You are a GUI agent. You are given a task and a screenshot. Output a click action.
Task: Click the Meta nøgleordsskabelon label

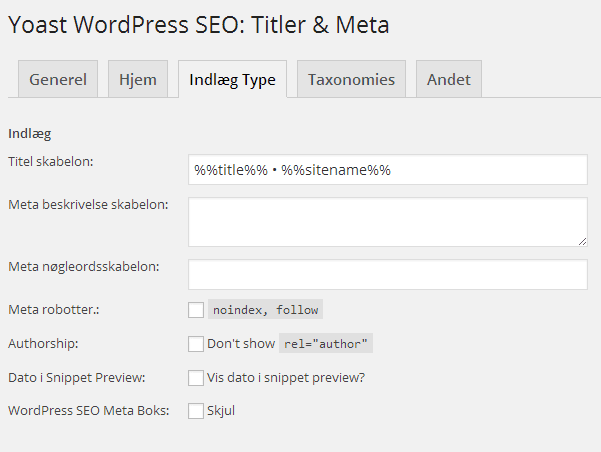[84, 266]
